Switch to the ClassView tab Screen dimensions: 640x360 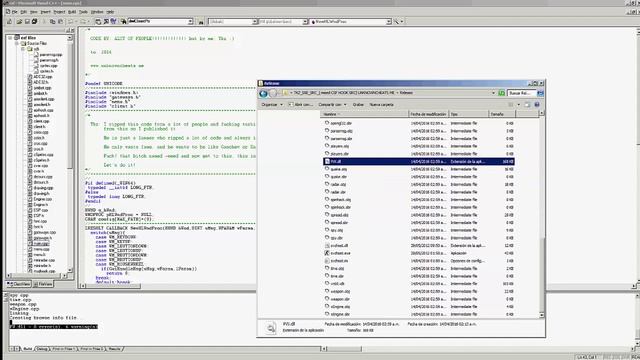click(x=19, y=284)
